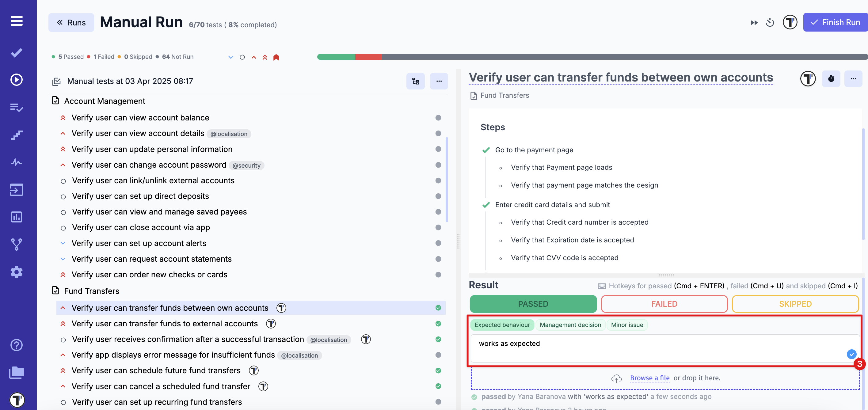Filter tests by low priority using the chevron-down icon
Screen dimensions: 868x410
point(231,57)
